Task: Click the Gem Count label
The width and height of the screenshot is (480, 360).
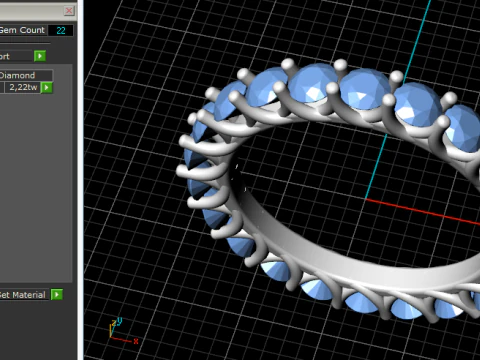Action: (x=22, y=30)
